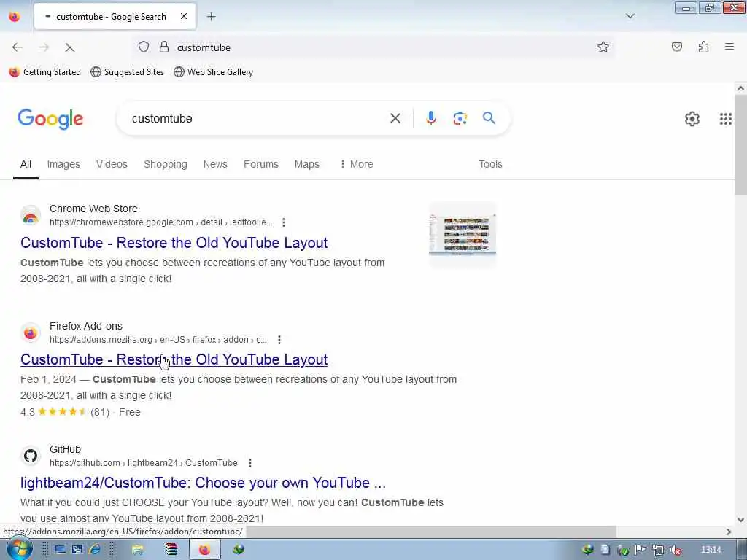Show desktop from the taskbar quick launch
This screenshot has width=747, height=560.
pos(60,550)
